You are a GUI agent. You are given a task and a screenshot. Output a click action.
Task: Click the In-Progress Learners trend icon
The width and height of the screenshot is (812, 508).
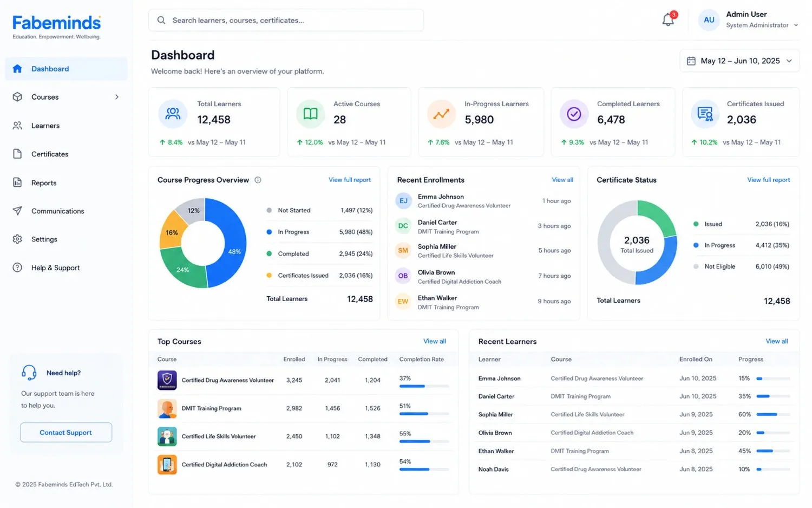tap(441, 114)
